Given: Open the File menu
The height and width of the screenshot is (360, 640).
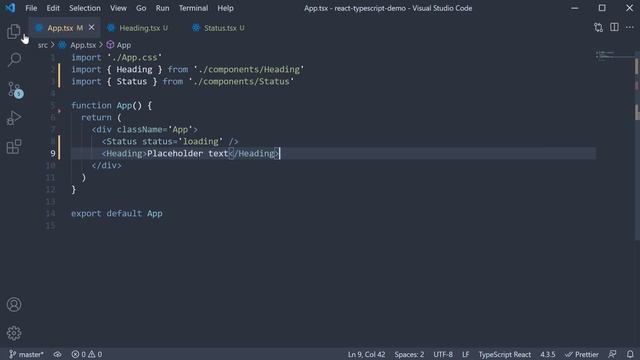Looking at the screenshot, I should 31,8.
